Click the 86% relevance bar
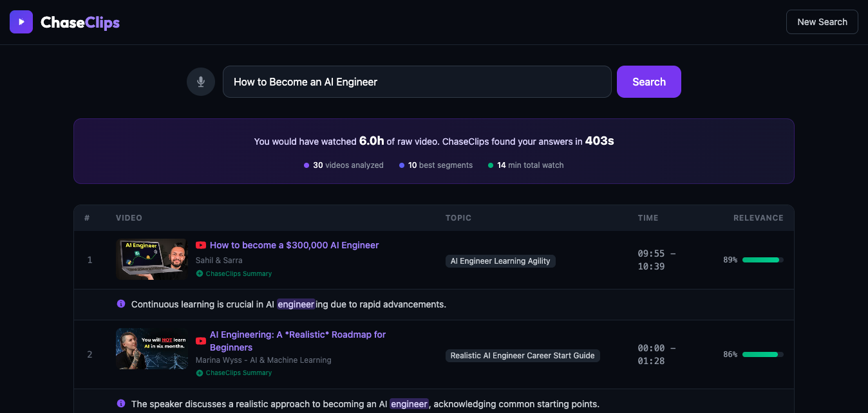Viewport: 868px width, 413px height. coord(763,354)
